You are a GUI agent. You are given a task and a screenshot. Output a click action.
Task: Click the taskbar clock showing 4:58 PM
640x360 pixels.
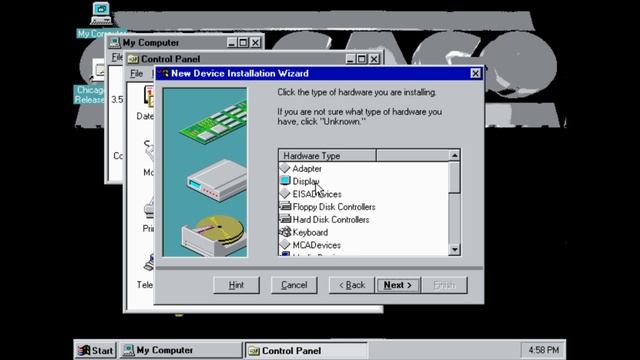pos(543,350)
